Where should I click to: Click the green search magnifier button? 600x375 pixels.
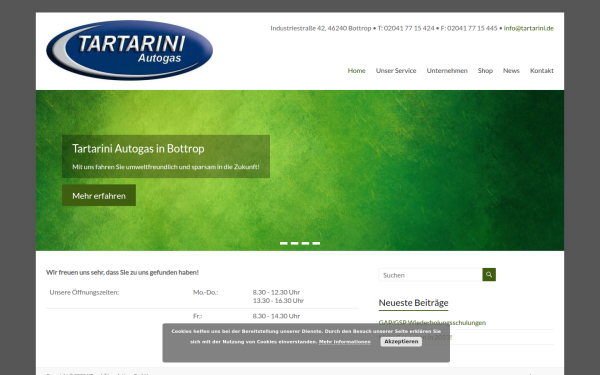click(x=489, y=274)
